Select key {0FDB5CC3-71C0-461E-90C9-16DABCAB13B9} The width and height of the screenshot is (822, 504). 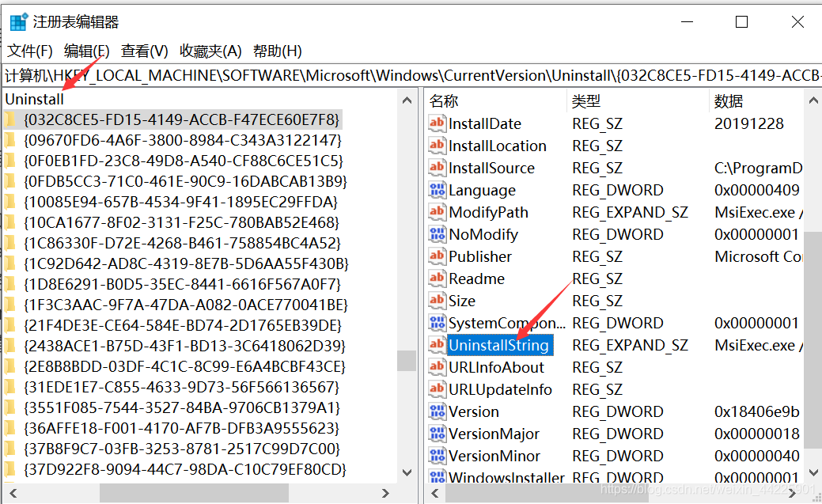[185, 181]
